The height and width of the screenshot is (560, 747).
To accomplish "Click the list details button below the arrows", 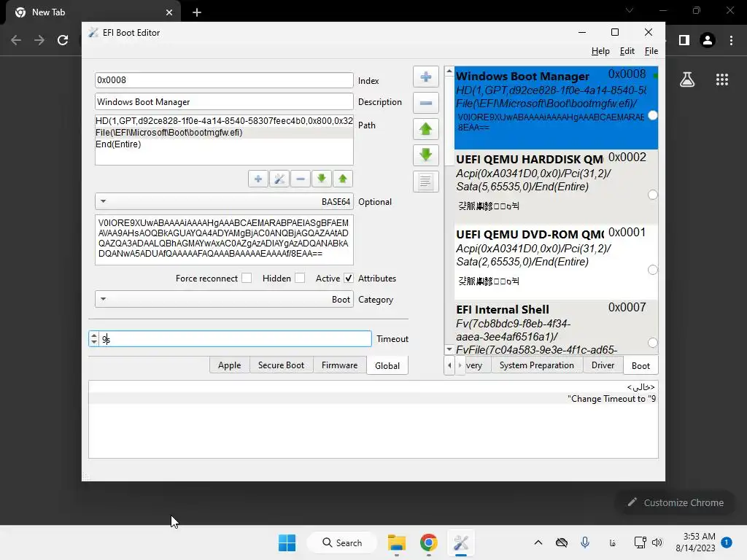I will click(x=425, y=181).
